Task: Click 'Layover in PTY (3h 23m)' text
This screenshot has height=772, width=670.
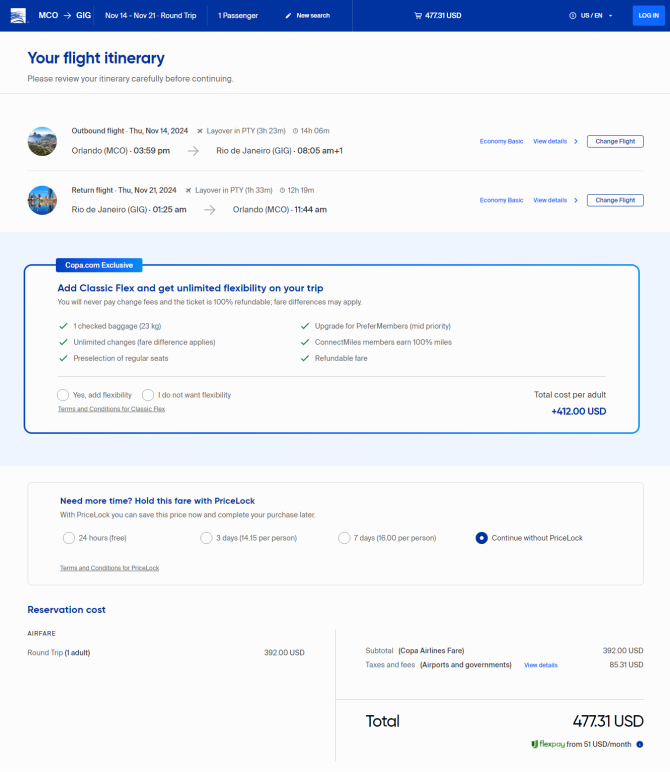Action: coord(246,131)
